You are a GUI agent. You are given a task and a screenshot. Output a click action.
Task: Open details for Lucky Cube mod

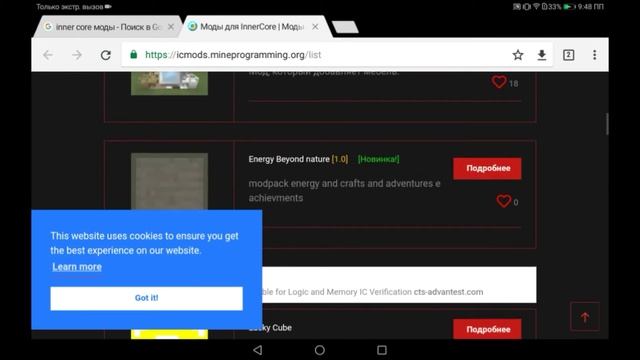pyautogui.click(x=487, y=329)
